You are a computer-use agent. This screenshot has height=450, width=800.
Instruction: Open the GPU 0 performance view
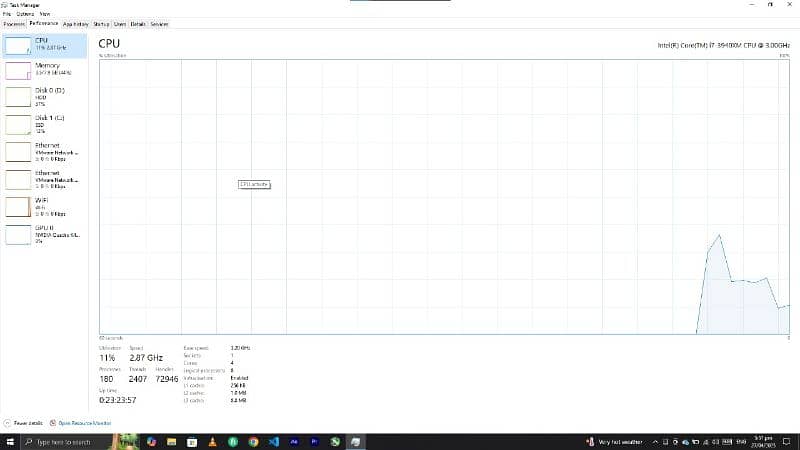45,235
